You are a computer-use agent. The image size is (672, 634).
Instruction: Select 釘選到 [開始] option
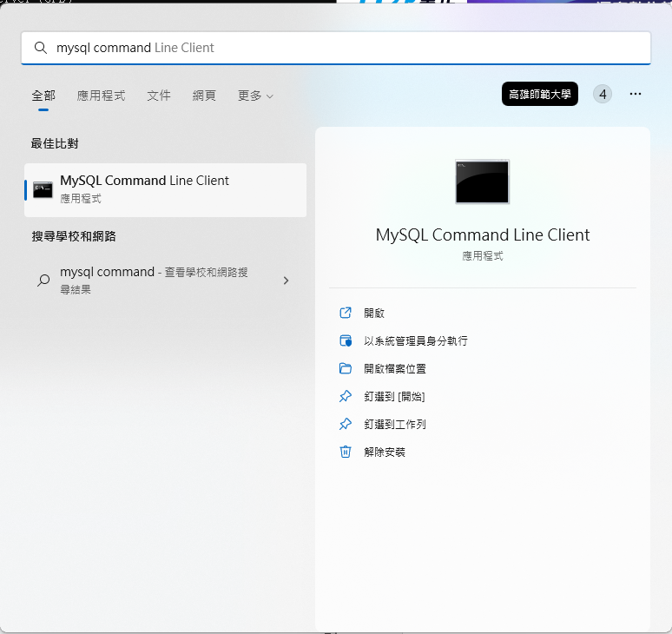[x=394, y=397]
